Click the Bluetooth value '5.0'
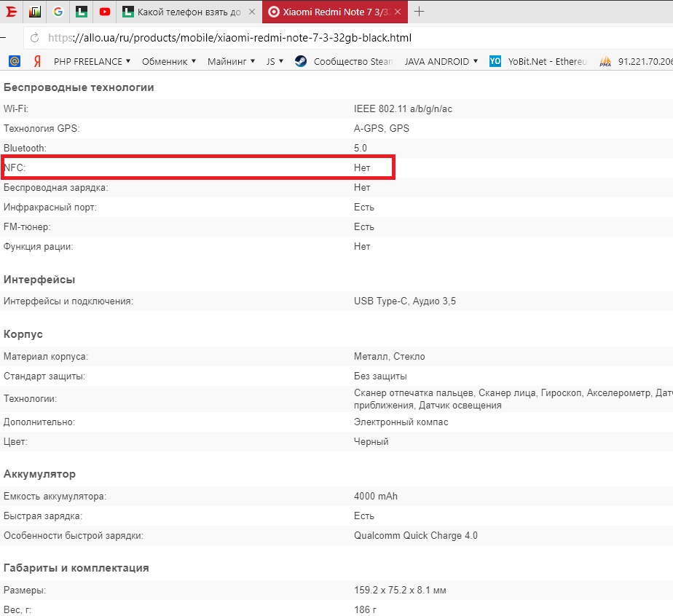The width and height of the screenshot is (673, 616). pos(361,149)
